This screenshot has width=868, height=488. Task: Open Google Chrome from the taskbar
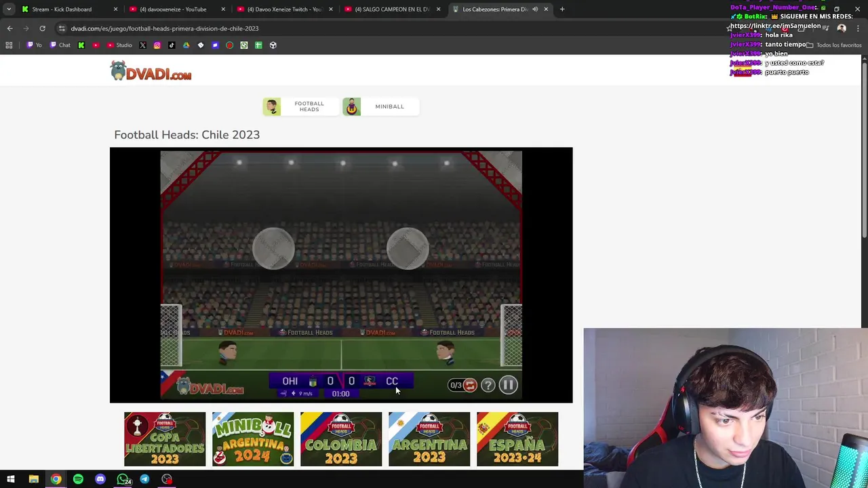click(x=56, y=479)
